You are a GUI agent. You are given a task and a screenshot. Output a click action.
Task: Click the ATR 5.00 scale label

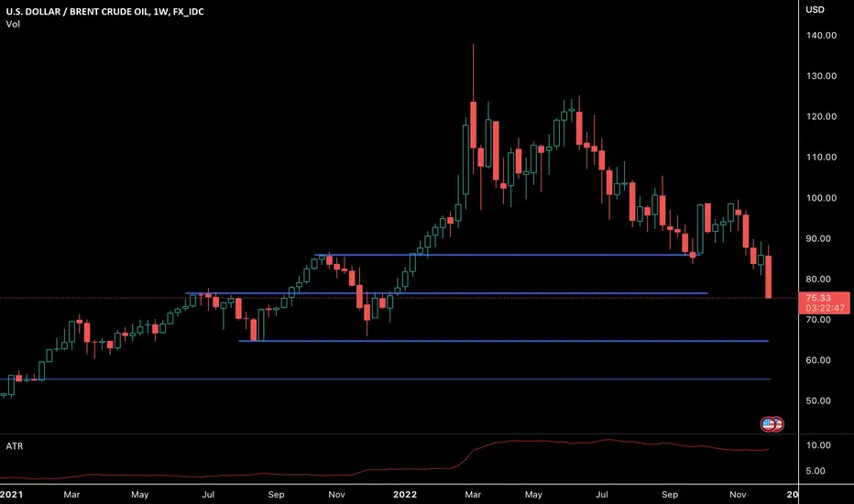click(x=816, y=471)
